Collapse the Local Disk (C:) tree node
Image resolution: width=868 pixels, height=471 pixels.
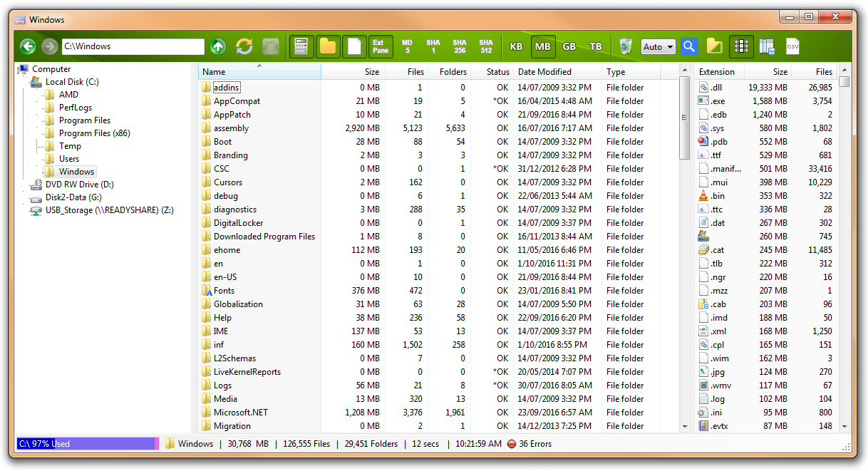(24, 82)
